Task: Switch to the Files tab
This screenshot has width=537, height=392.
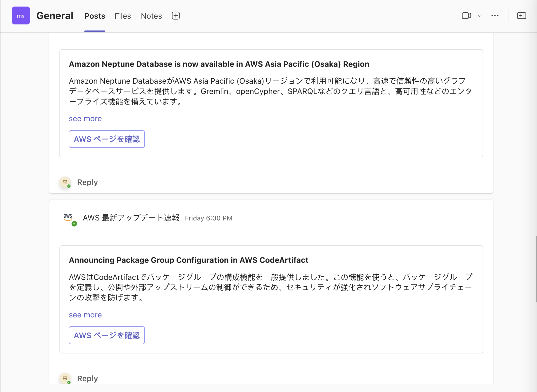Action: click(x=123, y=16)
